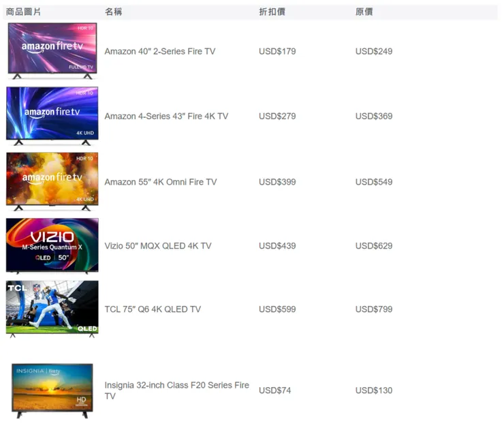Open the Vizio M-Series Quantum X image
Screen dimensions: 504x430
click(52, 246)
